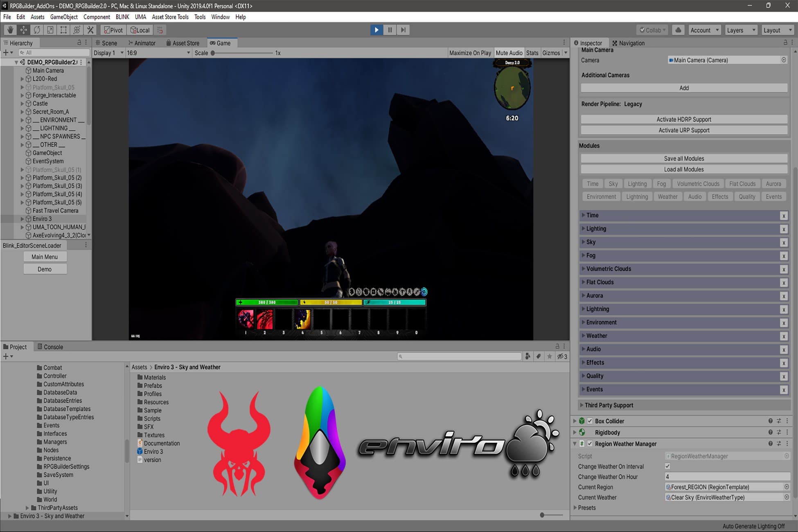Open the Account dropdown
Image resolution: width=798 pixels, height=532 pixels.
coord(704,30)
